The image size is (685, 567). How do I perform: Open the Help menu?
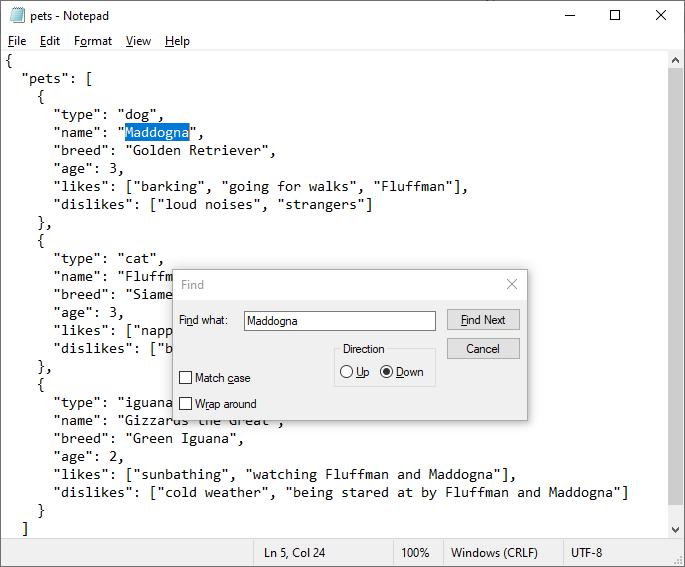pyautogui.click(x=177, y=41)
